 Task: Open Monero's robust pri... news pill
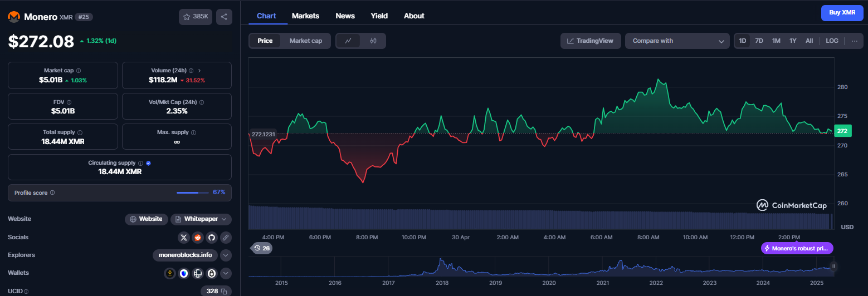tap(797, 248)
